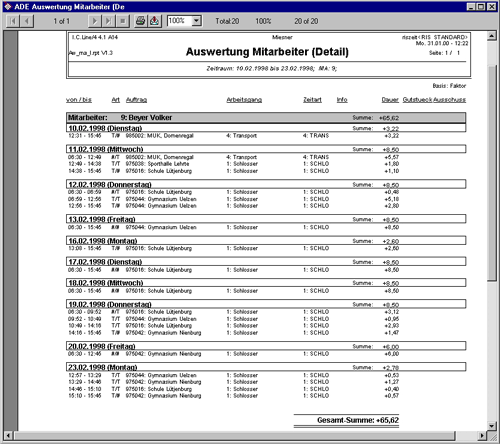The image size is (500, 444).
Task: Click column header 'Zeitart'
Action: click(312, 100)
